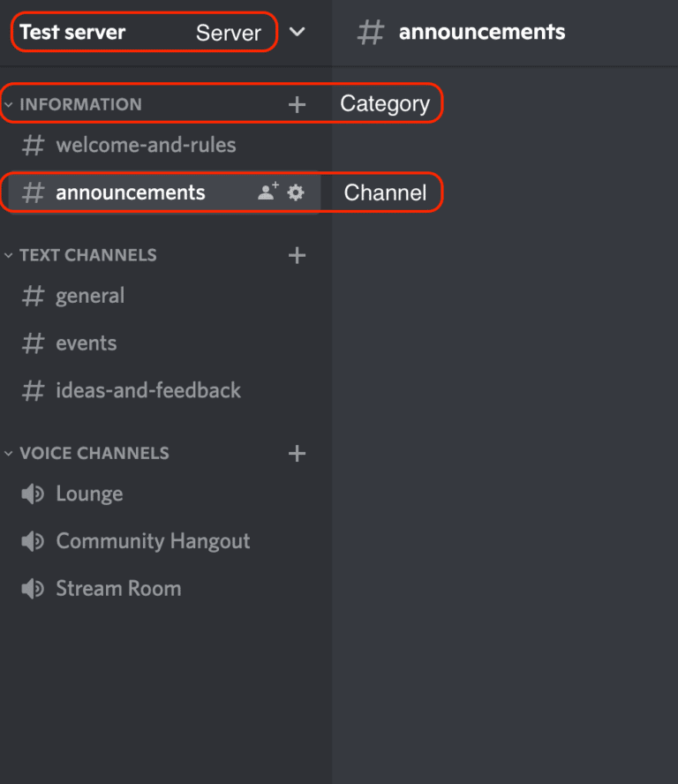Screen dimensions: 678x784
Task: Click the hashtag icon beside general channel
Action: [32, 295]
